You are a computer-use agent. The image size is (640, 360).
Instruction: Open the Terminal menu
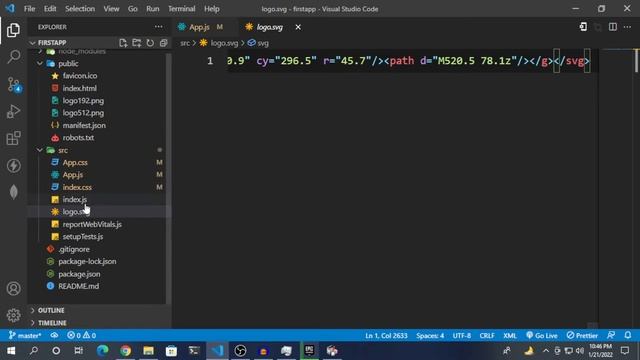(x=182, y=9)
